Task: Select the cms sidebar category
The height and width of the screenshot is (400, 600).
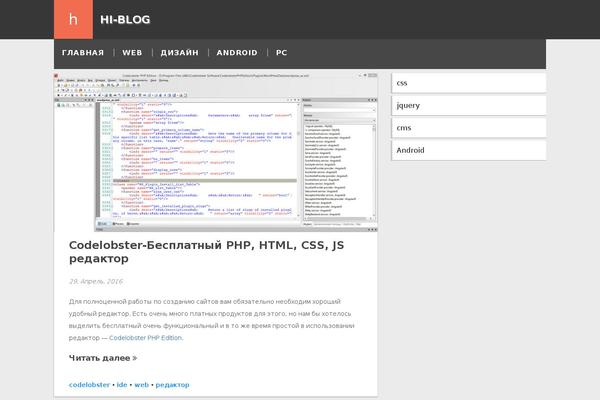Action: (x=469, y=128)
